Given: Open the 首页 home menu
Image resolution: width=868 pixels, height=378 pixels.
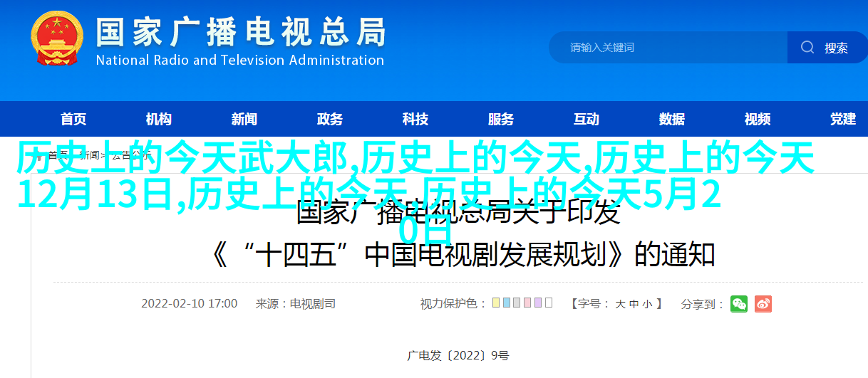Looking at the screenshot, I should pyautogui.click(x=73, y=119).
